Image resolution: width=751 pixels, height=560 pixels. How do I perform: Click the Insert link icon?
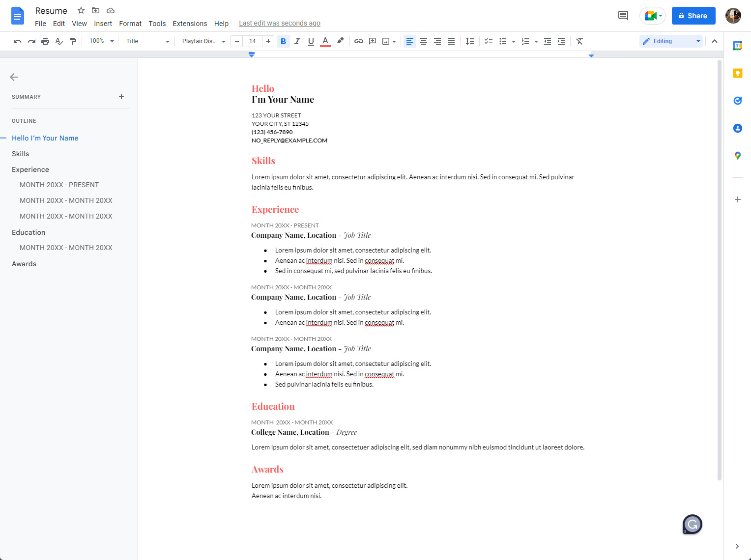point(359,41)
